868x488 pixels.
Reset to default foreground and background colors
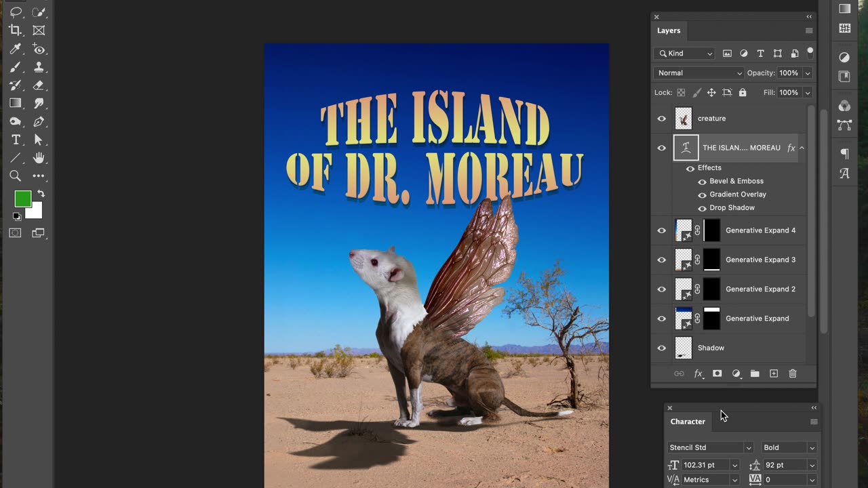(17, 217)
